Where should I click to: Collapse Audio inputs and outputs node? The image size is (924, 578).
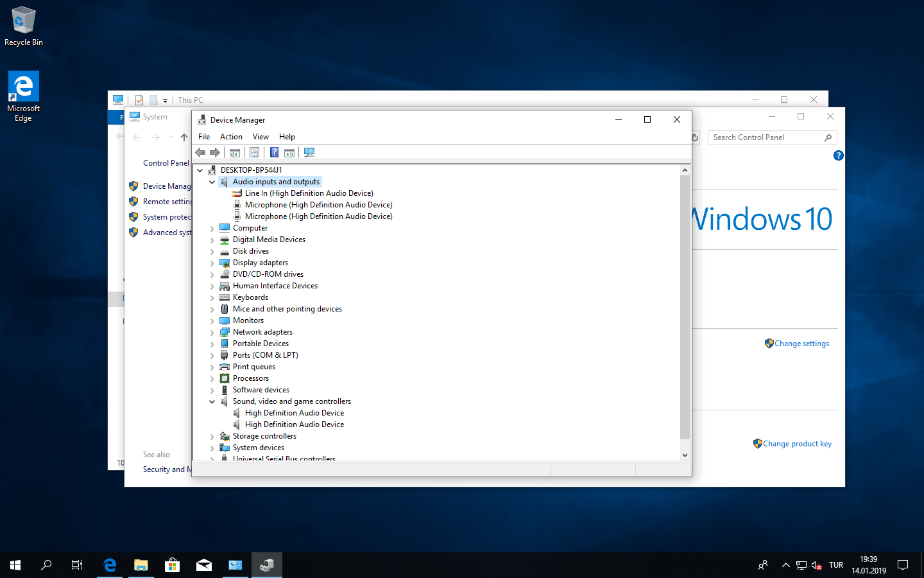[x=212, y=182]
